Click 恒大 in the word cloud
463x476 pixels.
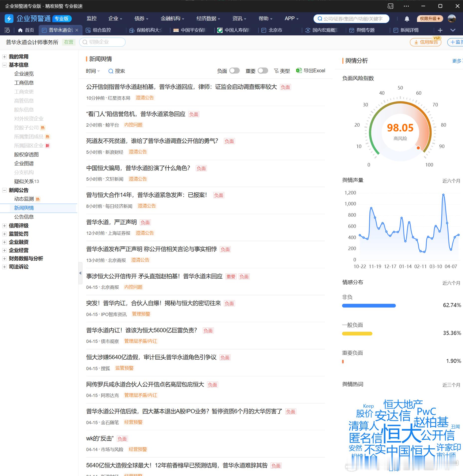[x=401, y=434]
